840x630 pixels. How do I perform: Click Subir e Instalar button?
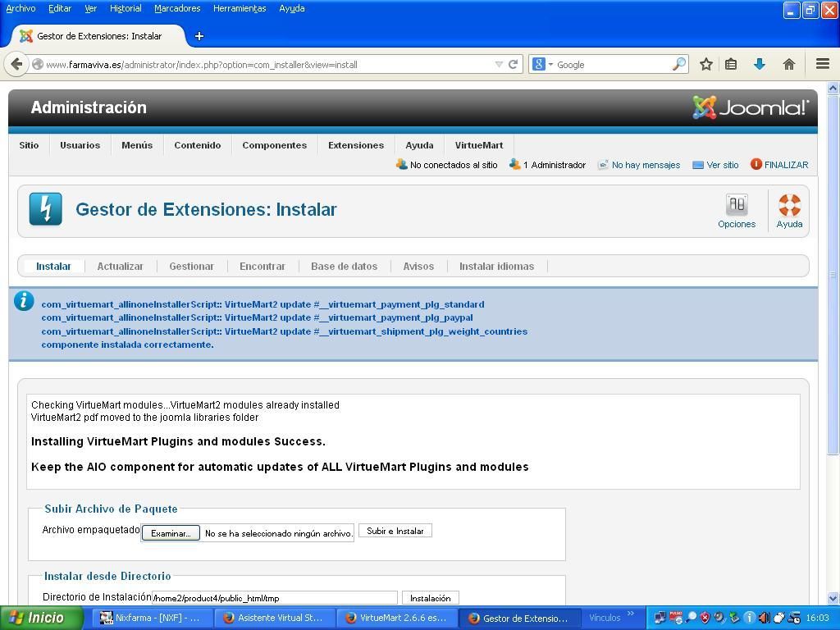pyautogui.click(x=395, y=531)
